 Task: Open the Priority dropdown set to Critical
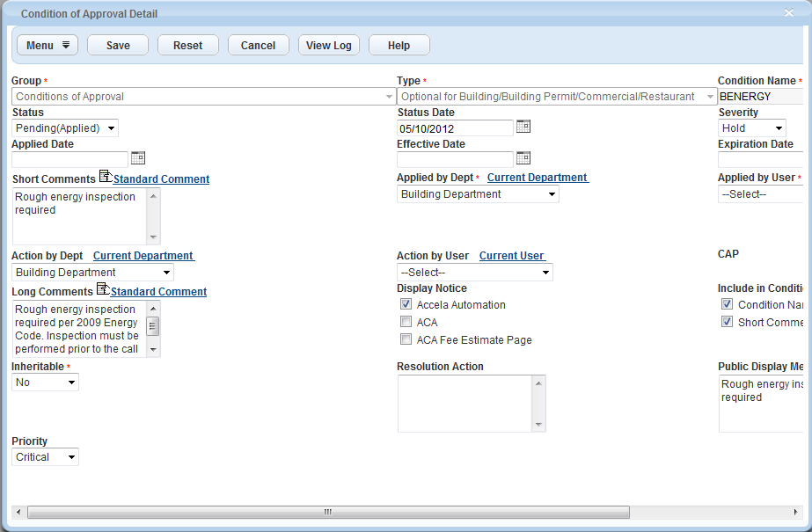(46, 457)
